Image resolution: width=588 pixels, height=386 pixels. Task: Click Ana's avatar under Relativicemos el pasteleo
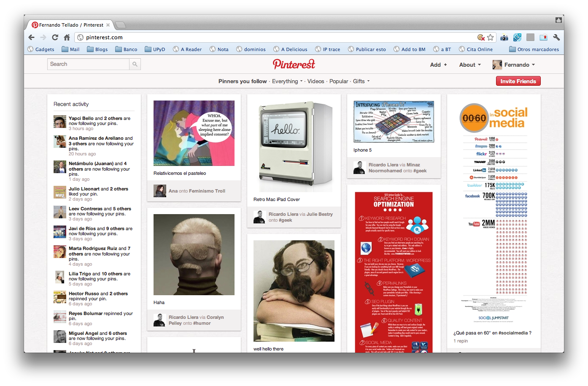point(160,191)
